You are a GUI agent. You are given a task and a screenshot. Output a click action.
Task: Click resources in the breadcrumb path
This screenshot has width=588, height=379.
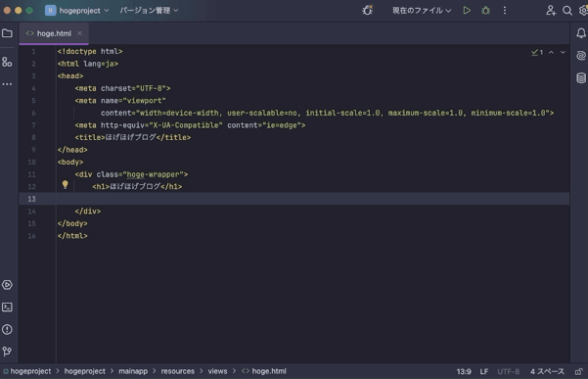pyautogui.click(x=178, y=371)
